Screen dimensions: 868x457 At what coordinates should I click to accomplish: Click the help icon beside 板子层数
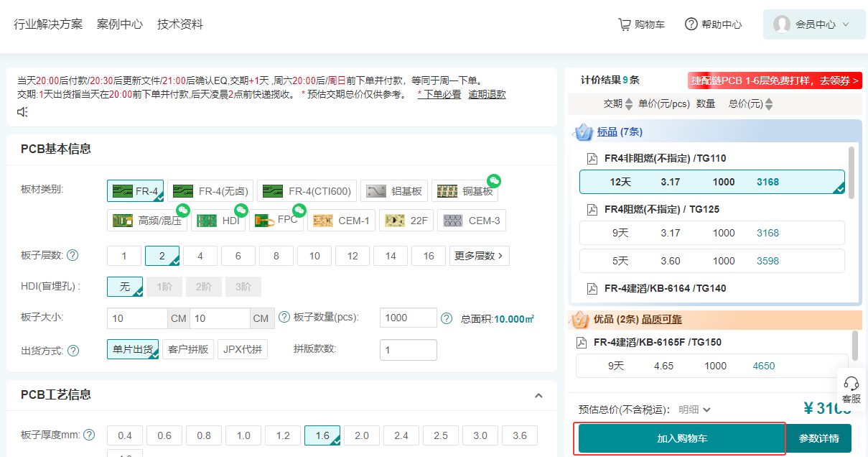click(x=73, y=255)
